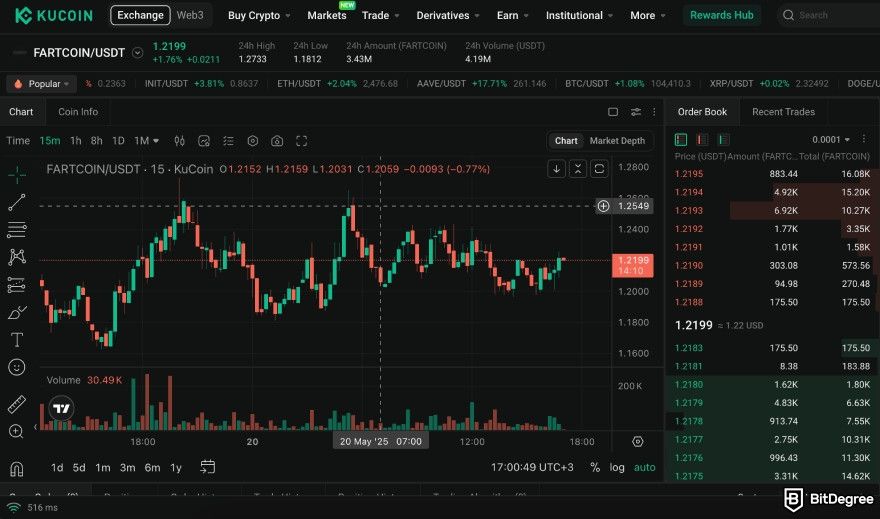Expand the More menu
880x519 pixels.
point(648,16)
